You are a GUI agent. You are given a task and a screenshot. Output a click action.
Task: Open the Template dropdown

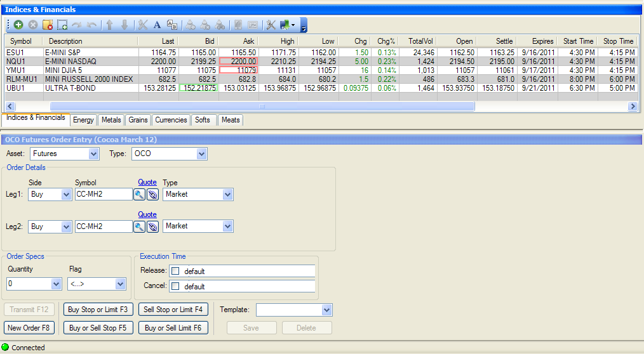(x=326, y=310)
